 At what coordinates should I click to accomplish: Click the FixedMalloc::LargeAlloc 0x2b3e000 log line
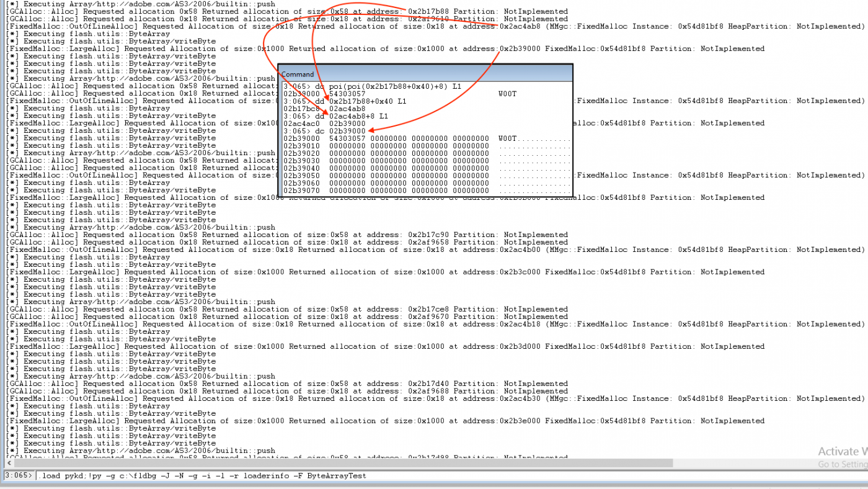click(x=248, y=421)
